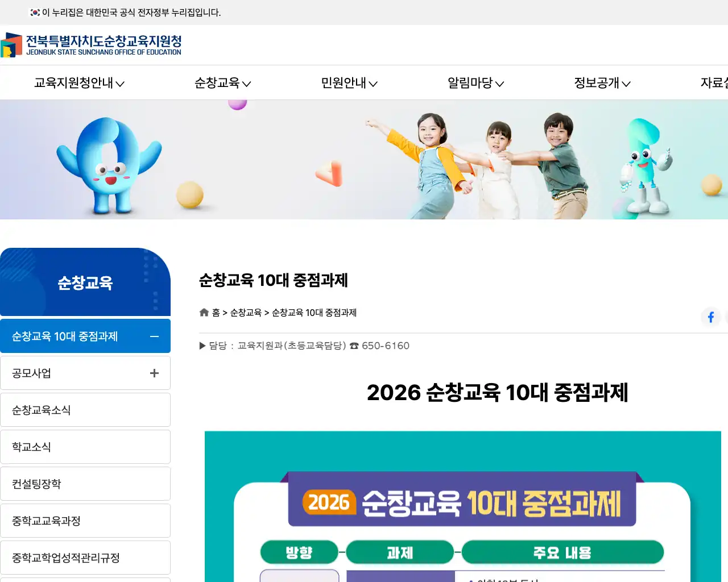The height and width of the screenshot is (582, 728).
Task: Click the Sunchang Office of Education logo
Action: tap(91, 45)
